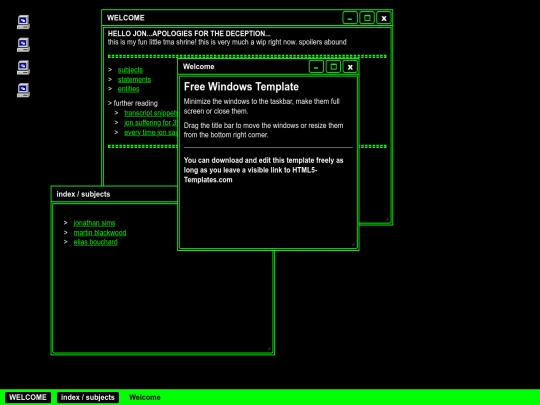This screenshot has width=540, height=405.
Task: Click the resize handle of index / subjects window
Action: pyautogui.click(x=269, y=349)
